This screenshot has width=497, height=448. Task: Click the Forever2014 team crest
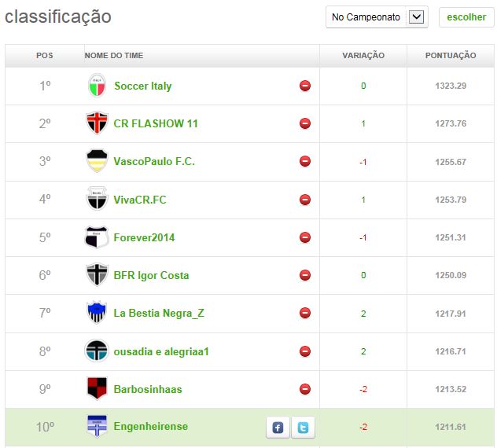[x=96, y=237]
